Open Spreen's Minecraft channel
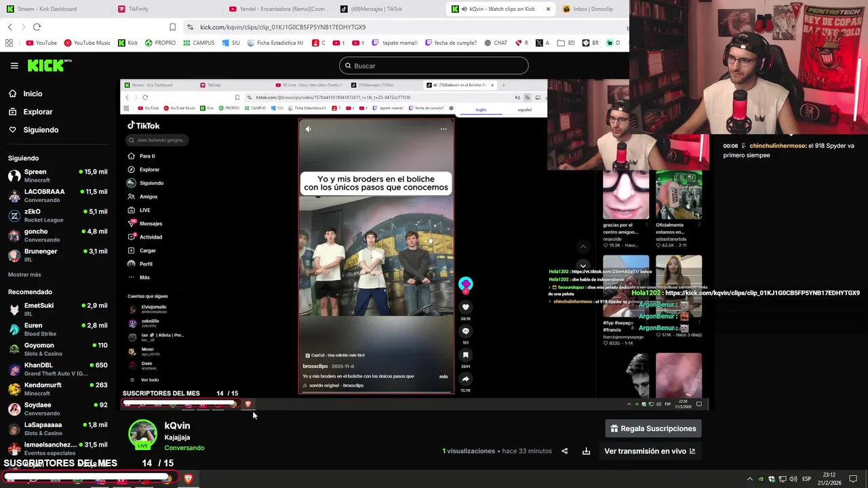868x488 pixels. tap(58, 176)
